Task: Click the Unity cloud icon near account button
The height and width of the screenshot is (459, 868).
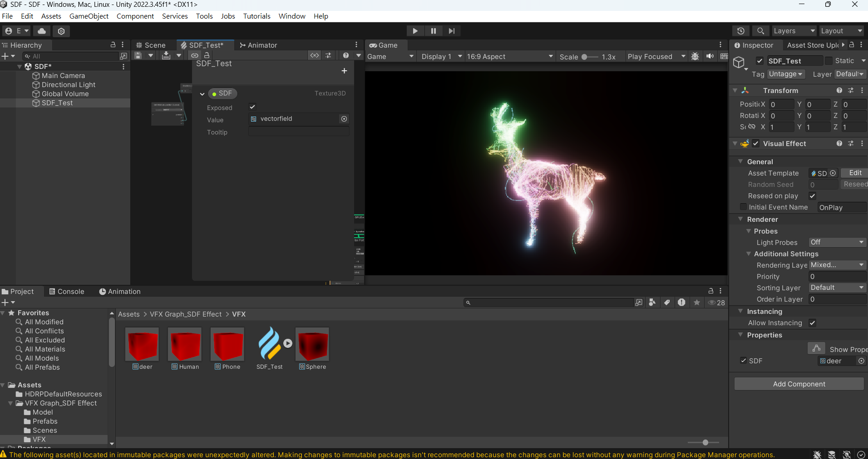Action: pos(41,30)
